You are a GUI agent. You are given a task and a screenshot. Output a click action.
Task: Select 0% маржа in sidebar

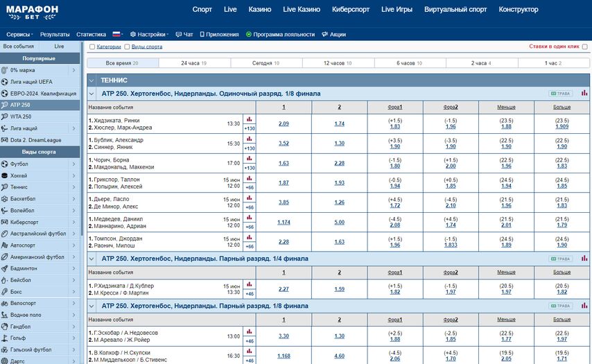[40, 70]
